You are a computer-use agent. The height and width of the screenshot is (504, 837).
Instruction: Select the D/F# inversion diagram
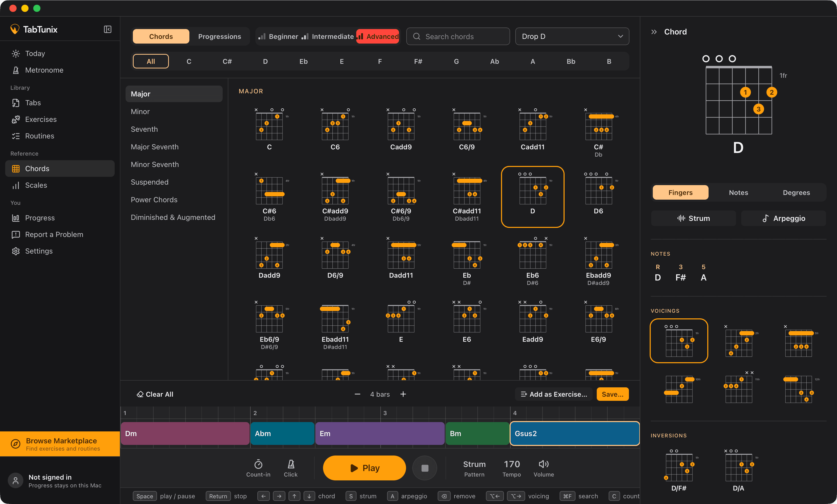click(x=679, y=470)
